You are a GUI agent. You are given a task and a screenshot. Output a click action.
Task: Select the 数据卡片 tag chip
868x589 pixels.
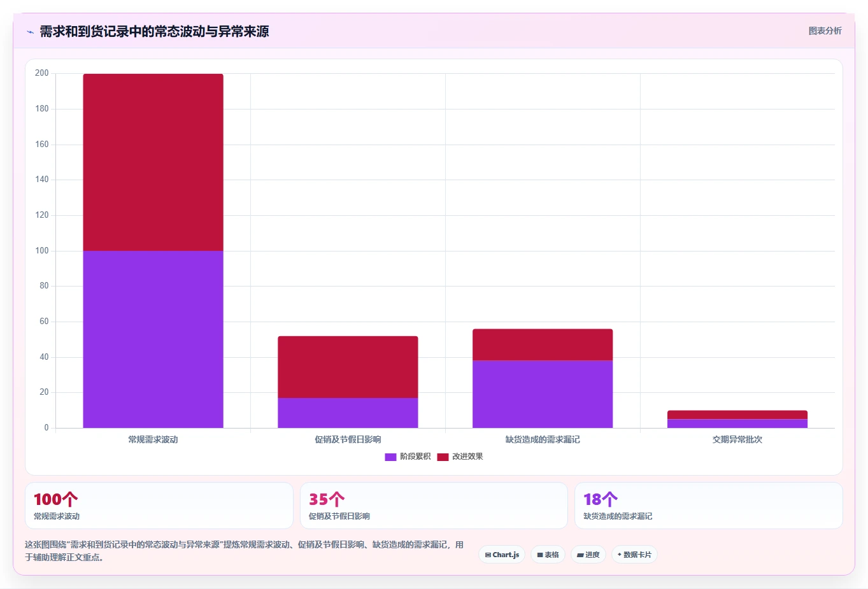634,555
